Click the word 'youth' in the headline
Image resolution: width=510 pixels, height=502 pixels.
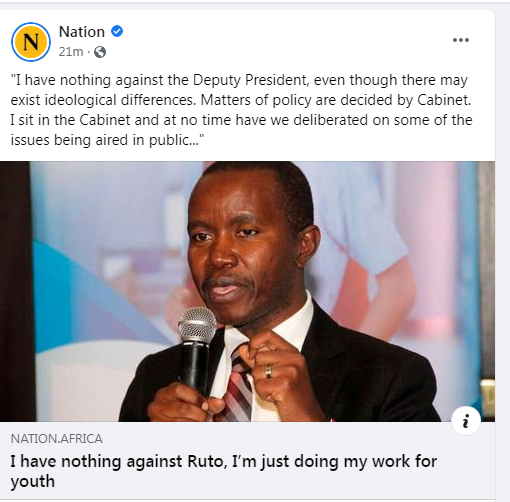[32, 481]
